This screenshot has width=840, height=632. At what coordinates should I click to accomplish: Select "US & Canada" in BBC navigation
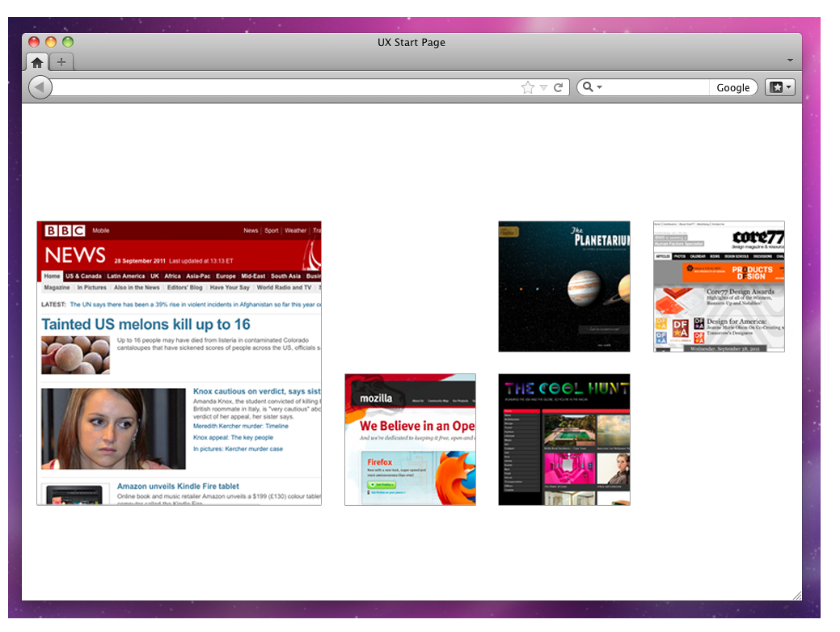pos(83,276)
